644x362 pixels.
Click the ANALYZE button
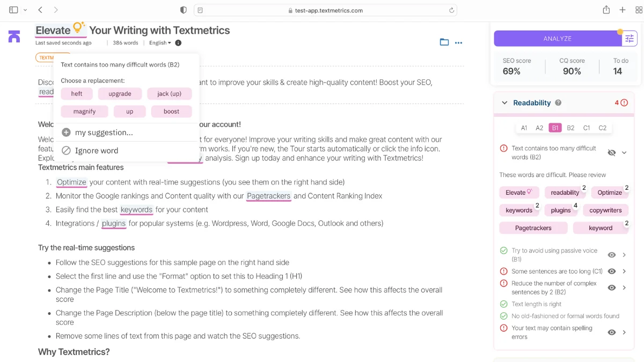[558, 39]
